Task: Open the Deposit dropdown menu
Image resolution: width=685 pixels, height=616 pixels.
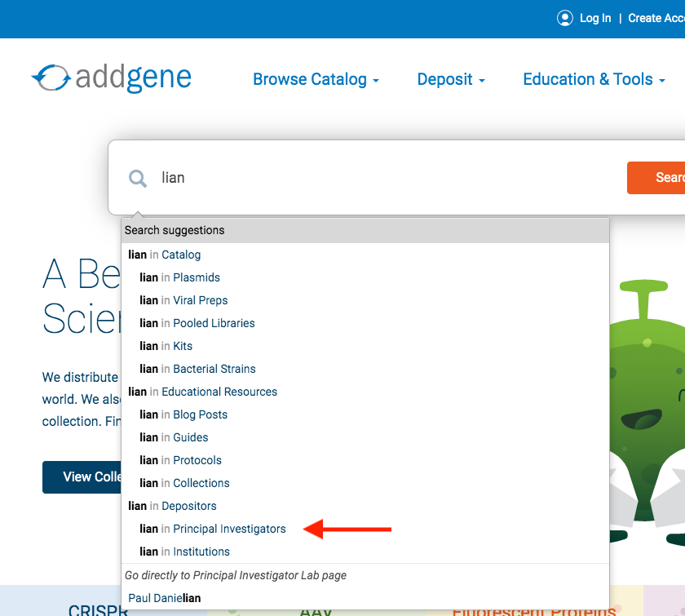Action: tap(451, 80)
